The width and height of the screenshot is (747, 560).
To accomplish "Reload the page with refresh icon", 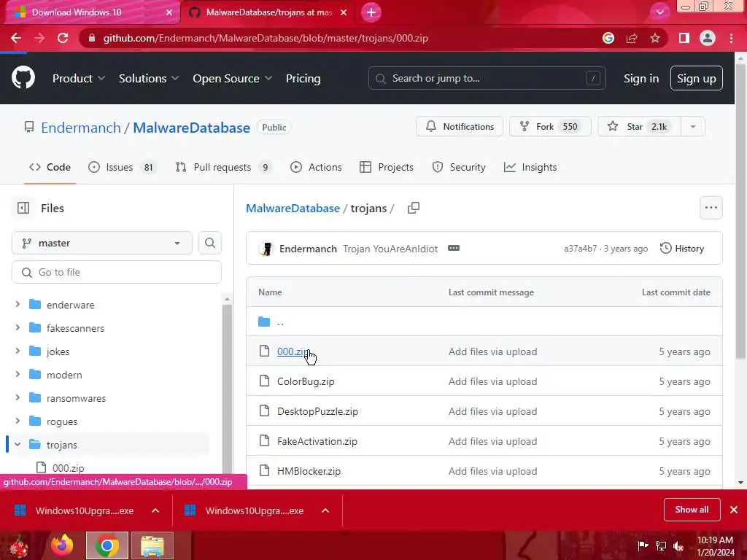I will 63,38.
